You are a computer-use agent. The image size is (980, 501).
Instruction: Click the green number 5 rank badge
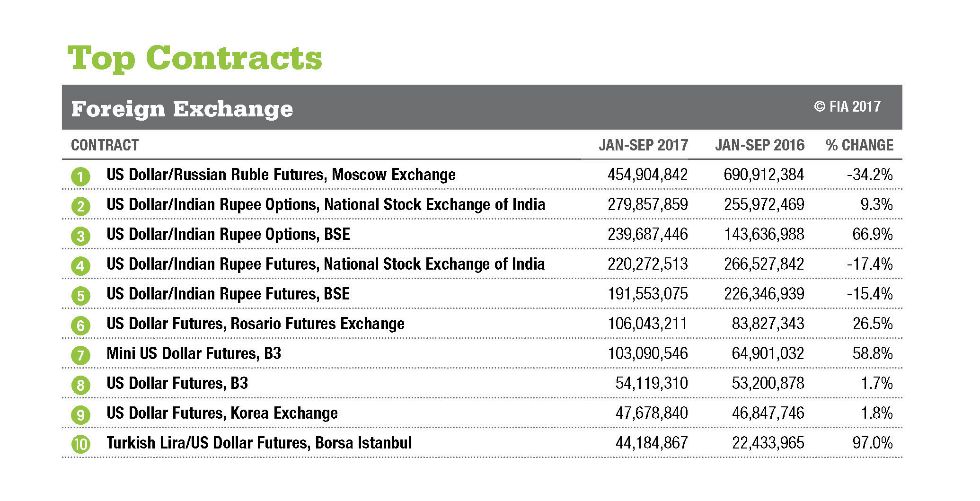(80, 296)
